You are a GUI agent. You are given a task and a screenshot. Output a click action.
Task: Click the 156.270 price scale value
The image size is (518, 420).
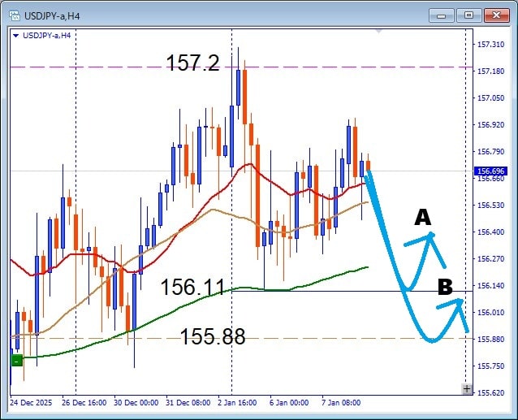pos(491,258)
